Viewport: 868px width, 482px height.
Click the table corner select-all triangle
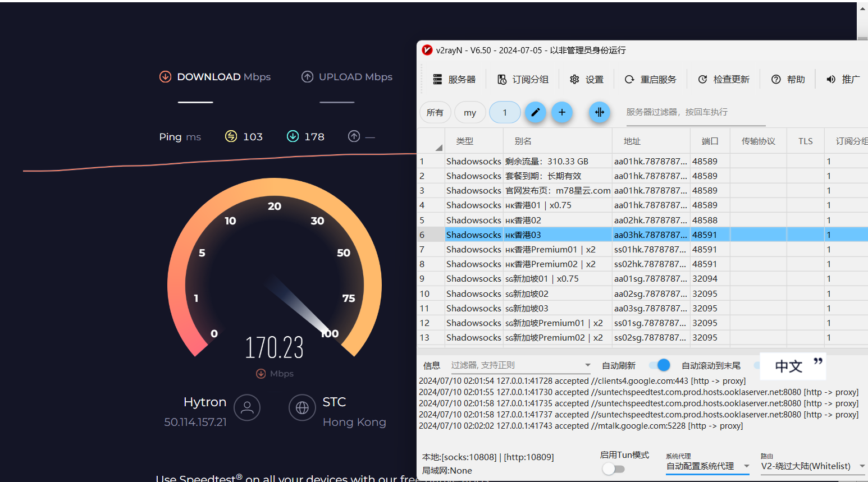pos(438,148)
